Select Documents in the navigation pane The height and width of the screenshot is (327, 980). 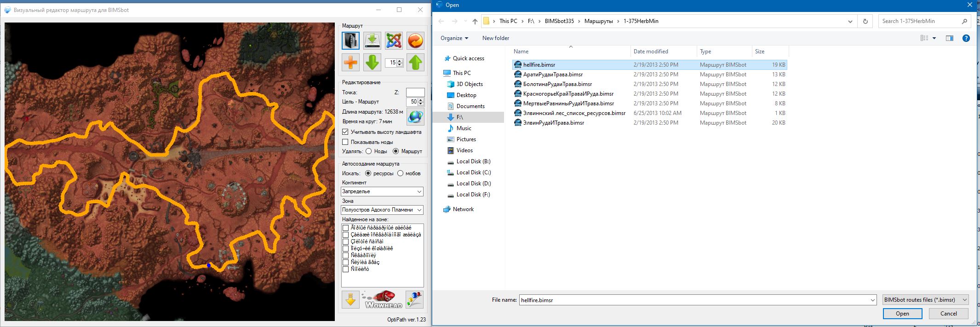pos(470,106)
